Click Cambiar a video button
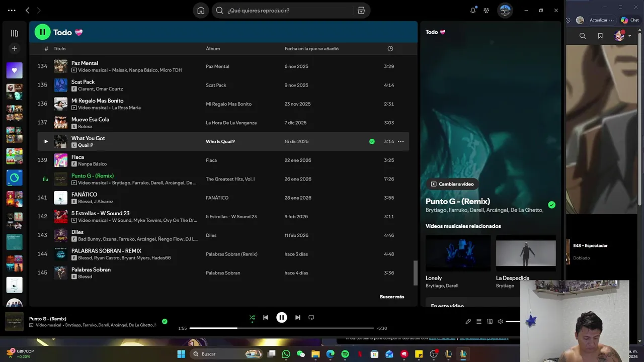This screenshot has height=362, width=644. pos(452,184)
